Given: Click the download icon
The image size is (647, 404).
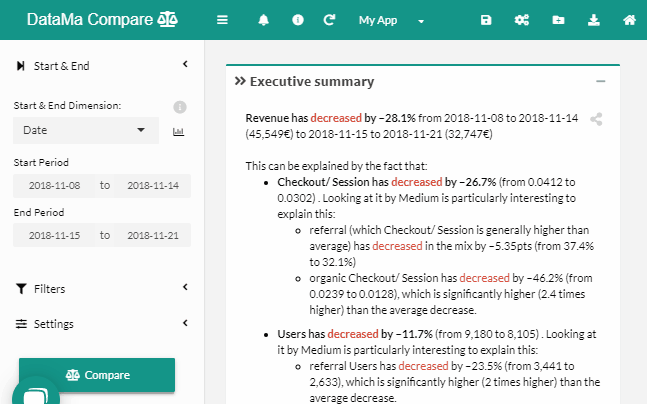Looking at the screenshot, I should (x=594, y=20).
